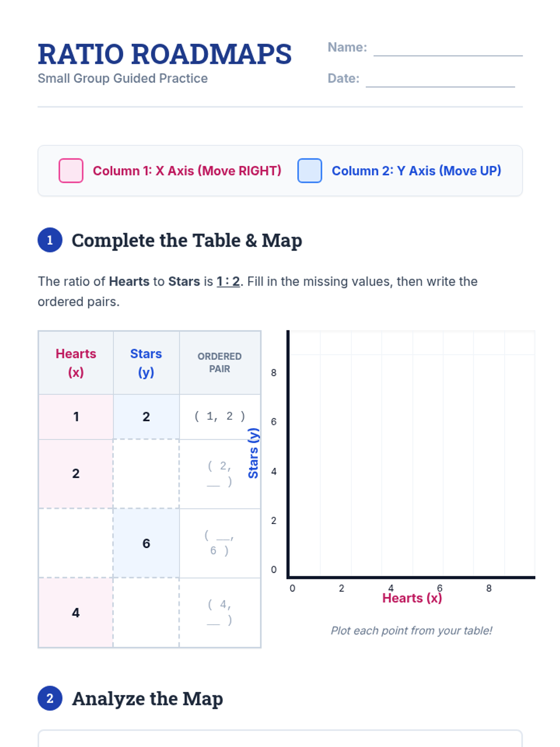Click the blue Y Axis legend swatch
Screen dimensions: 560x747
click(310, 170)
